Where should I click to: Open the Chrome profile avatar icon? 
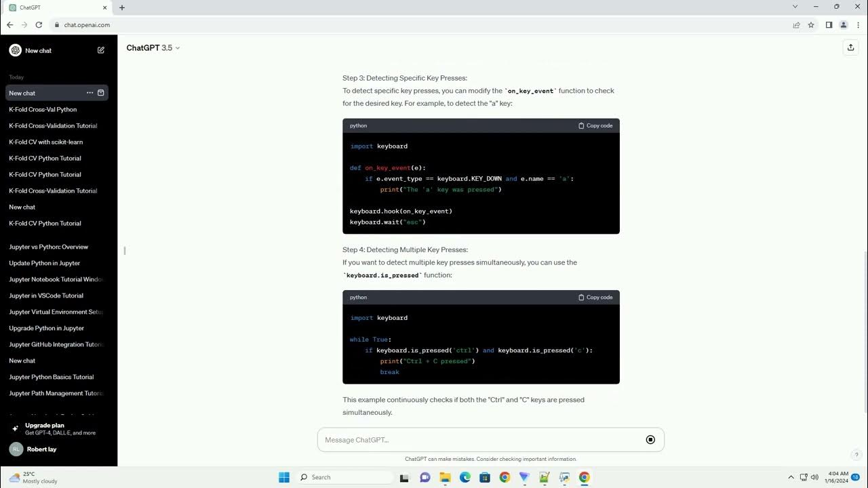pos(844,25)
